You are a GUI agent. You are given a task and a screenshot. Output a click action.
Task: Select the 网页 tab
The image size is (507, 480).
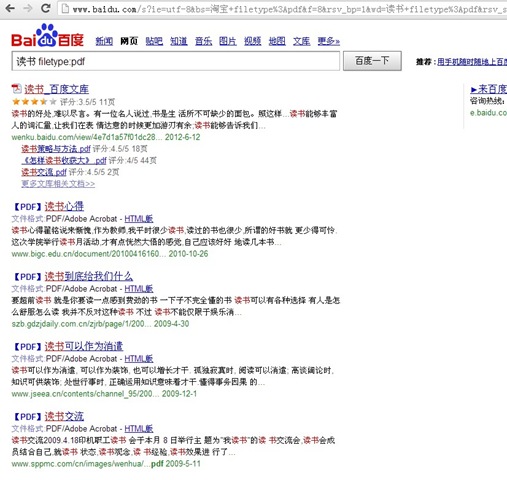click(129, 41)
